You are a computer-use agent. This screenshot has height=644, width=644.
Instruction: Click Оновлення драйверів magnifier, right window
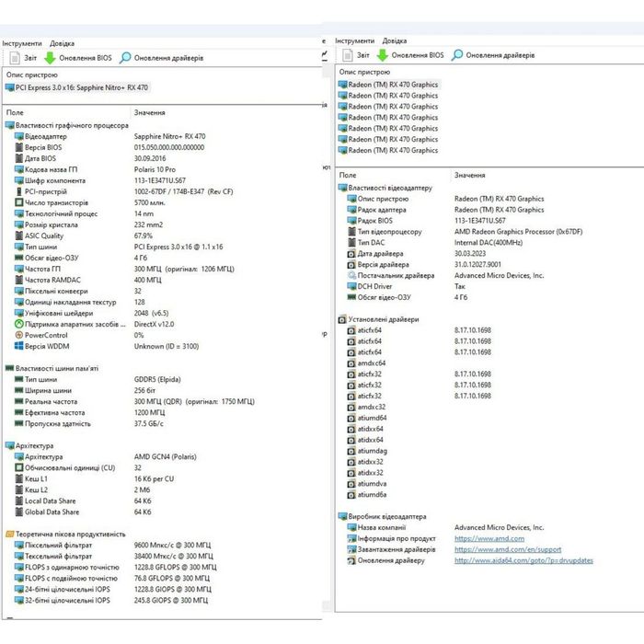pyautogui.click(x=456, y=55)
